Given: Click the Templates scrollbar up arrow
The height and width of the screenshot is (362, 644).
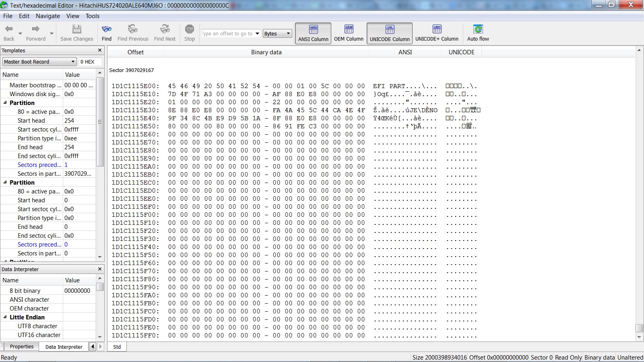Looking at the screenshot, I should 100,73.
